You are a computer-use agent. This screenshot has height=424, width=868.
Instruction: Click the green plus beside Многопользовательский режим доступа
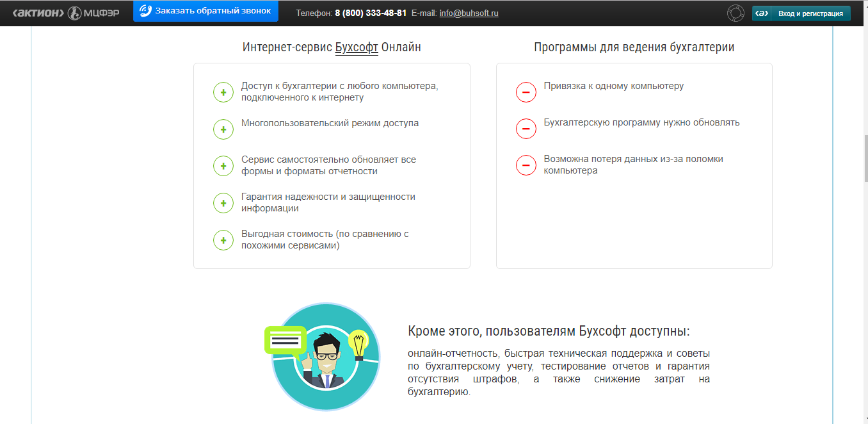pyautogui.click(x=223, y=129)
